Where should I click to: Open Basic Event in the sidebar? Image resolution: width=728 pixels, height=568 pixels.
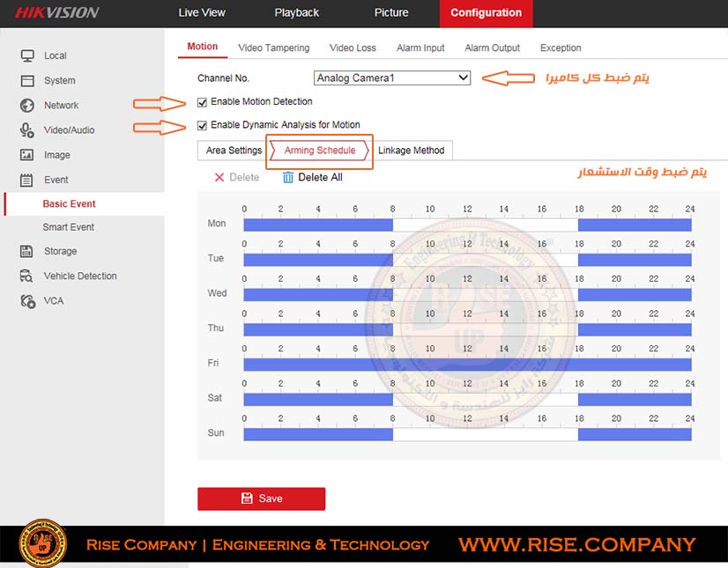(69, 203)
